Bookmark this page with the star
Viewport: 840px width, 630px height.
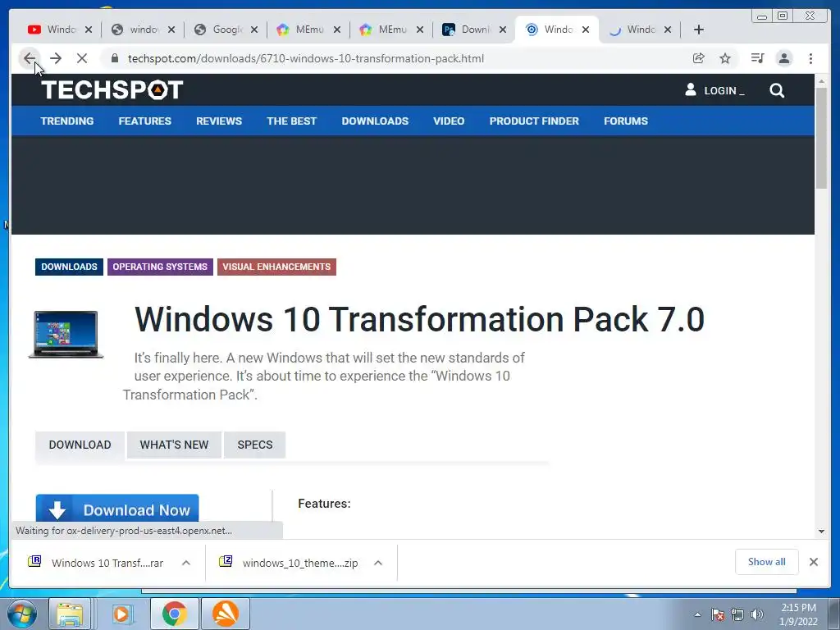[x=725, y=58]
